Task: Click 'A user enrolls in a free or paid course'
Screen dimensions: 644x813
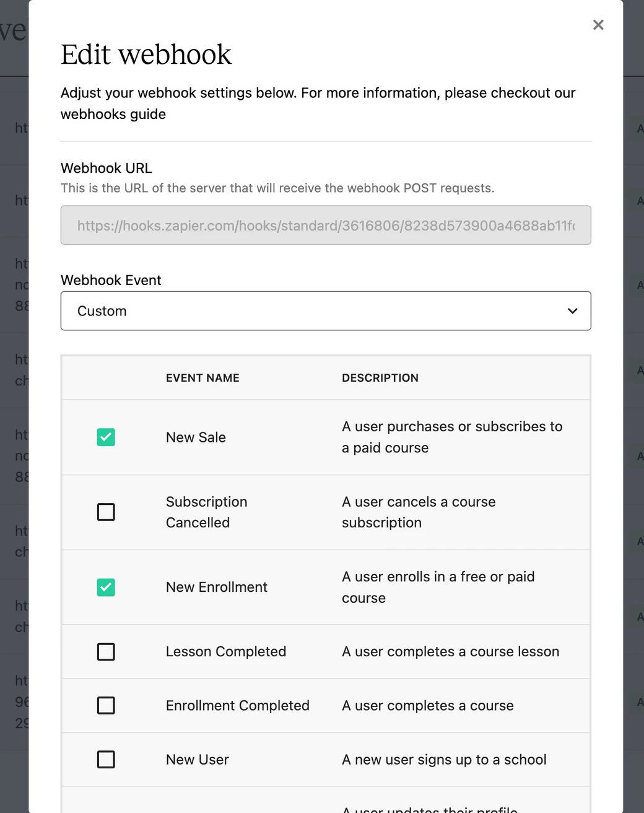Action: (438, 587)
